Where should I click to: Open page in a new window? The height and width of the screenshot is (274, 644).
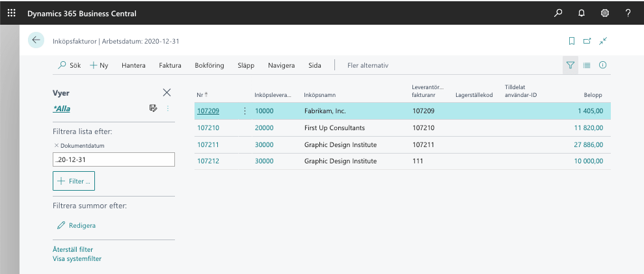(x=587, y=41)
